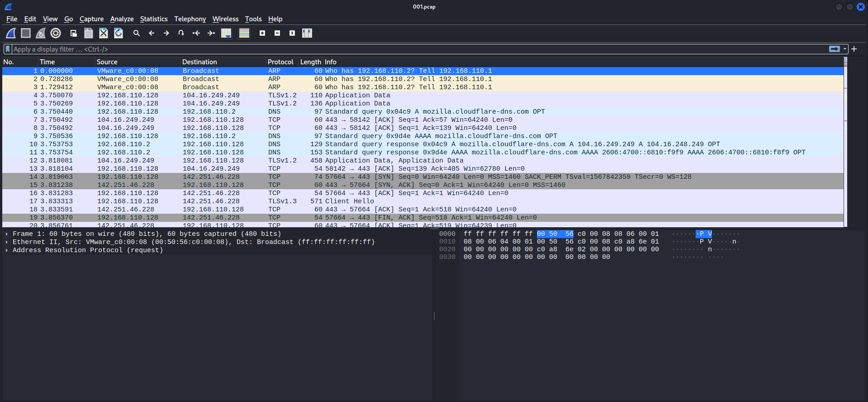Add a display filter button with plus
The image size is (868, 402).
pos(854,49)
